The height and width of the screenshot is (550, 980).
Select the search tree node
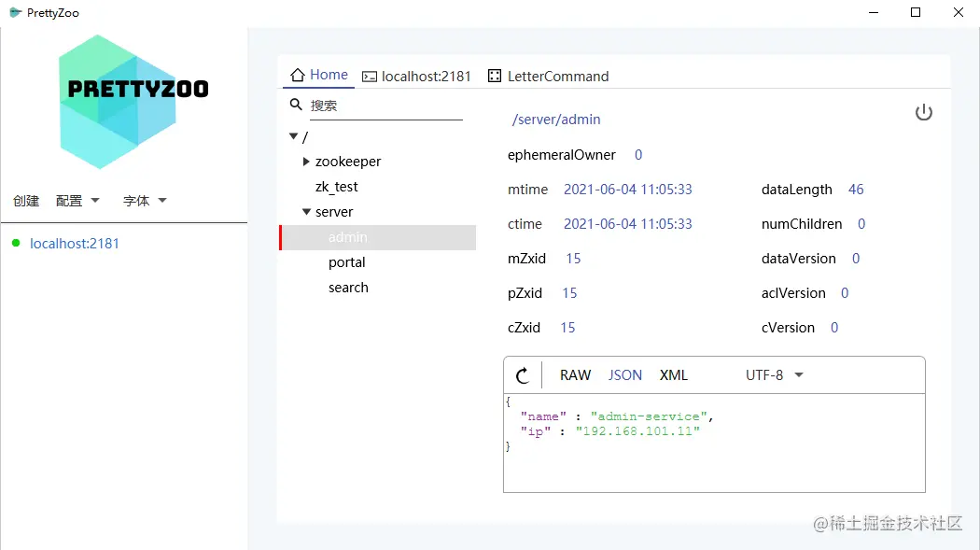[348, 288]
